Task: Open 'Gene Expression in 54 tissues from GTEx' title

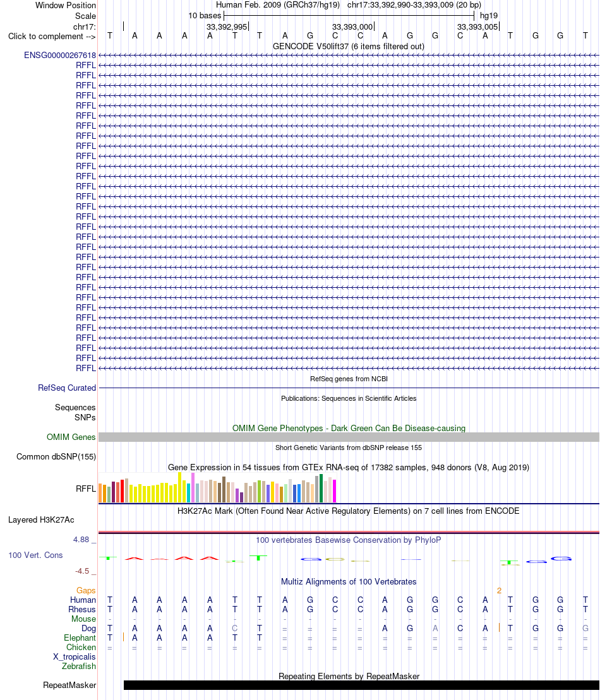Action: [x=349, y=468]
